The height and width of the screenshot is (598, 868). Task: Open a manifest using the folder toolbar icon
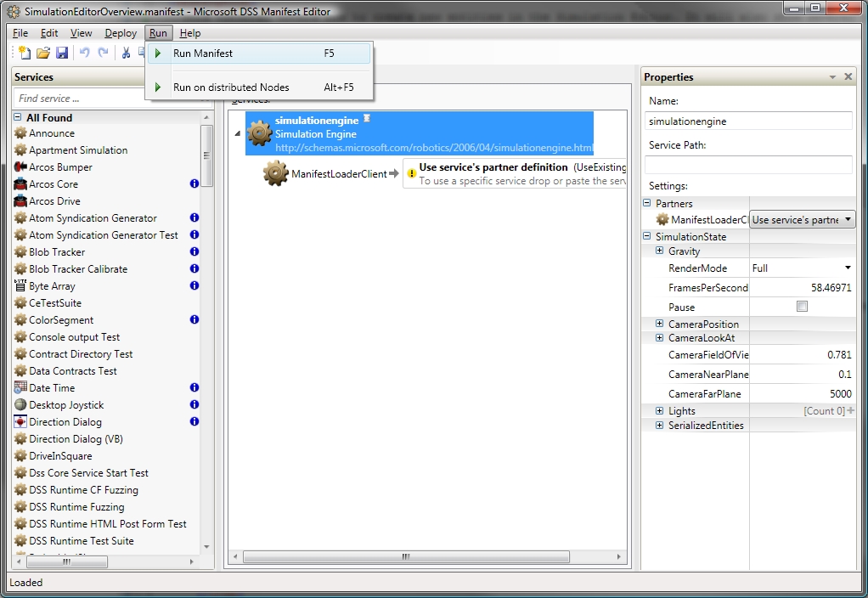43,53
